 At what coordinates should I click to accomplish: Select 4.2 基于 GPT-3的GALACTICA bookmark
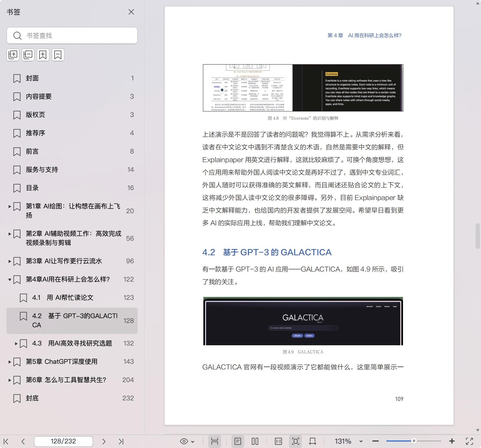tap(72, 321)
